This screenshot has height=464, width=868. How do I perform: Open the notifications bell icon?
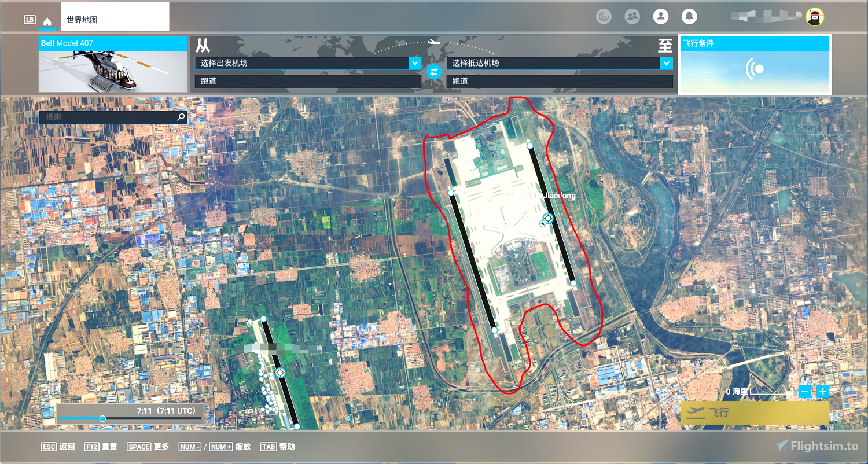(689, 17)
